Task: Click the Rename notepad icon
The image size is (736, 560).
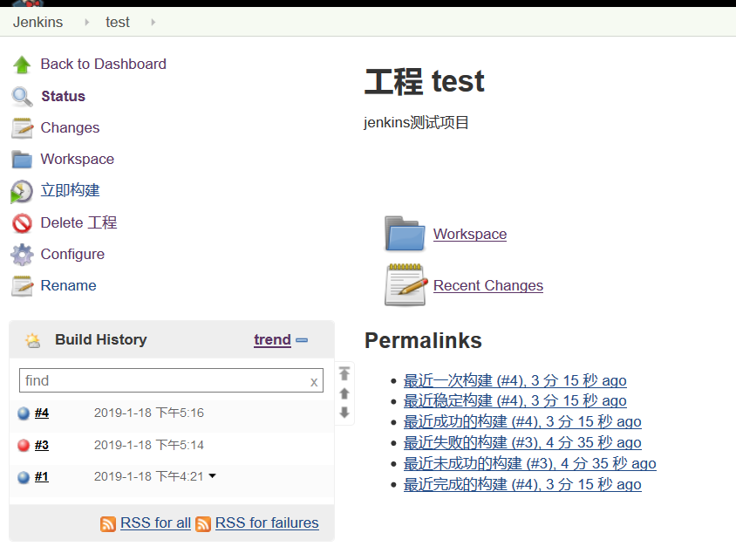Action: click(22, 286)
